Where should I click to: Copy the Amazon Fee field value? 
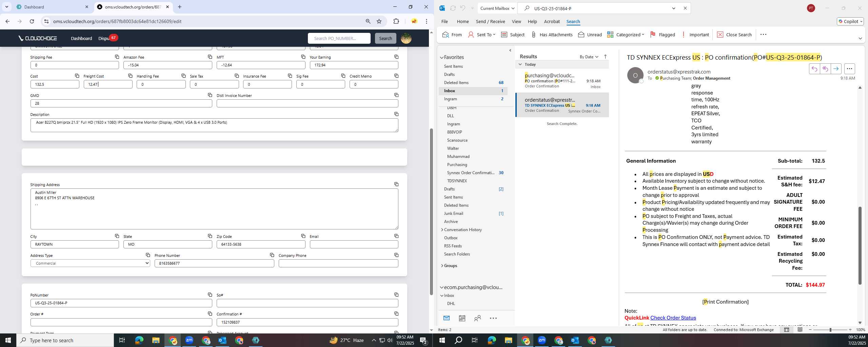[x=210, y=57]
